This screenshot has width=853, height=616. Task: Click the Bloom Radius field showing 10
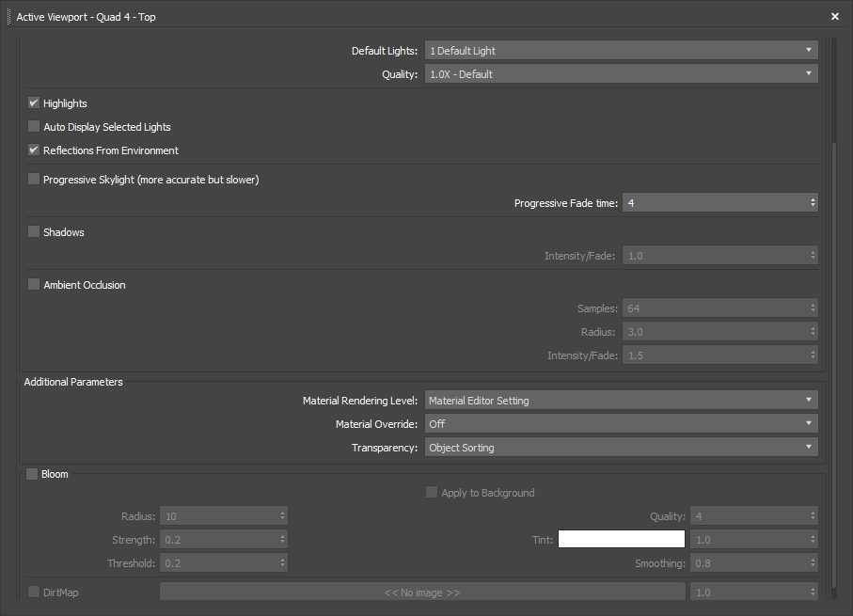pyautogui.click(x=224, y=516)
